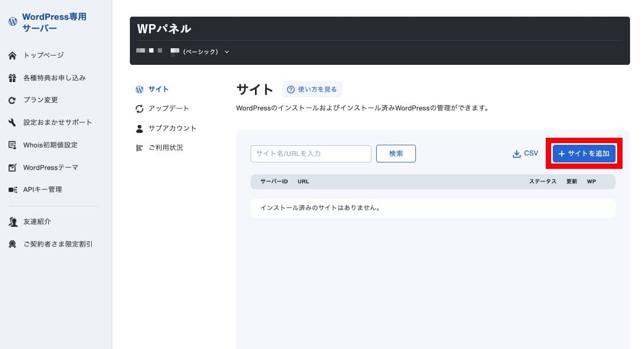Open Whois初期値設定 settings
Image resolution: width=644 pixels, height=349 pixels.
pyautogui.click(x=50, y=145)
